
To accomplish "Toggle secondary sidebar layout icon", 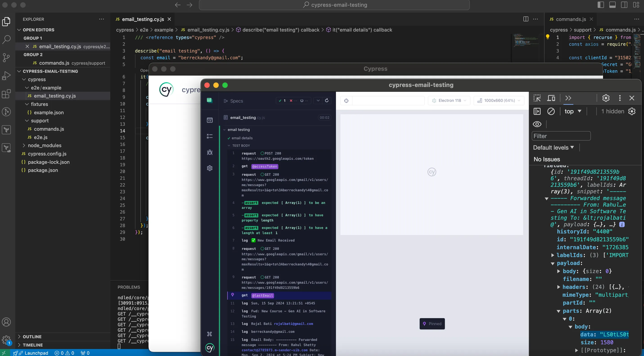I will pos(624,5).
